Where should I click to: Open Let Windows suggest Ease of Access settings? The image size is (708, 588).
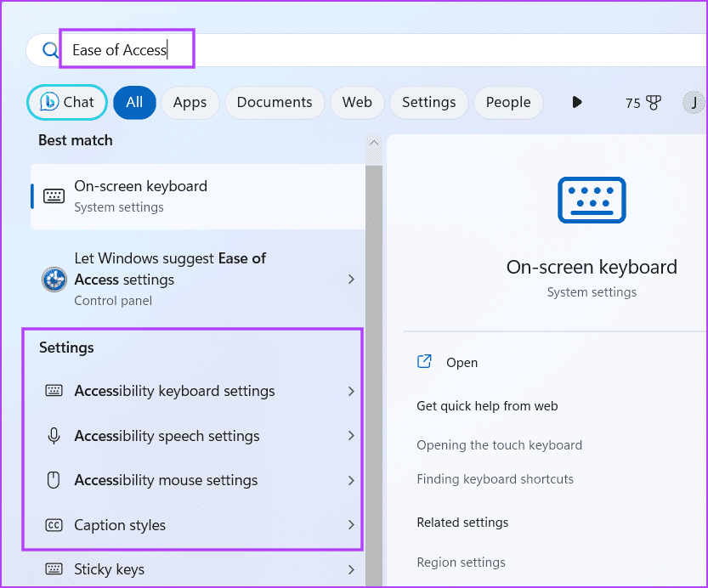198,280
